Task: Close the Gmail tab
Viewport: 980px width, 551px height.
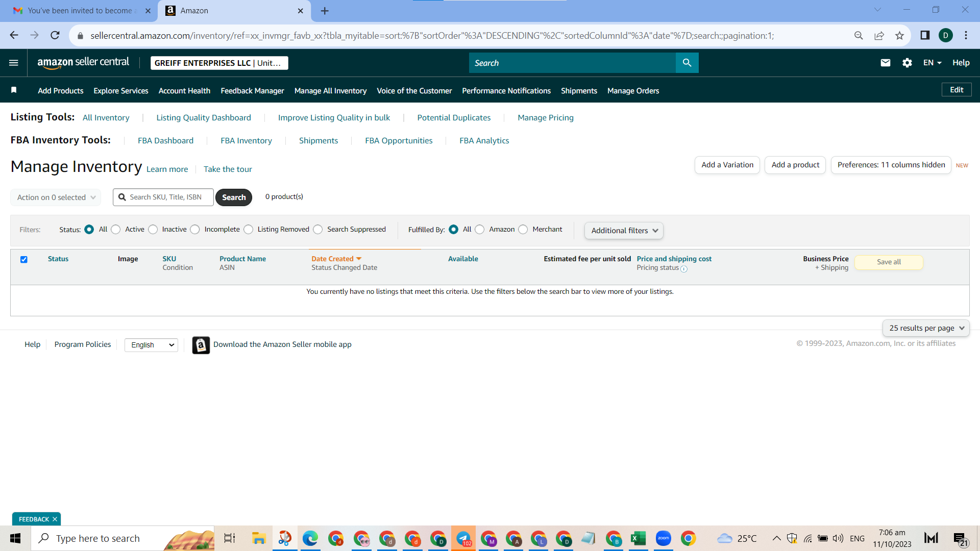Action: 148,11
